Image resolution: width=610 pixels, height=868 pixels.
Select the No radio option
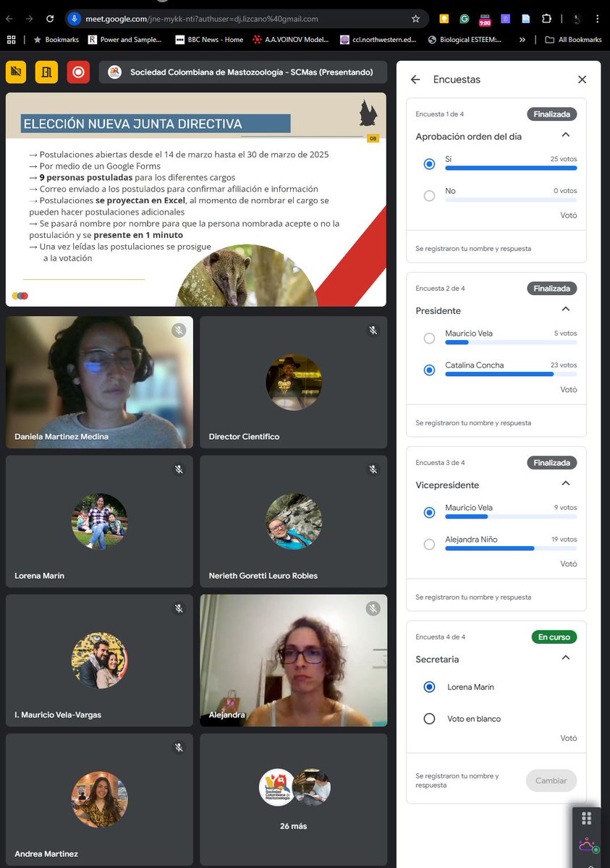(429, 195)
